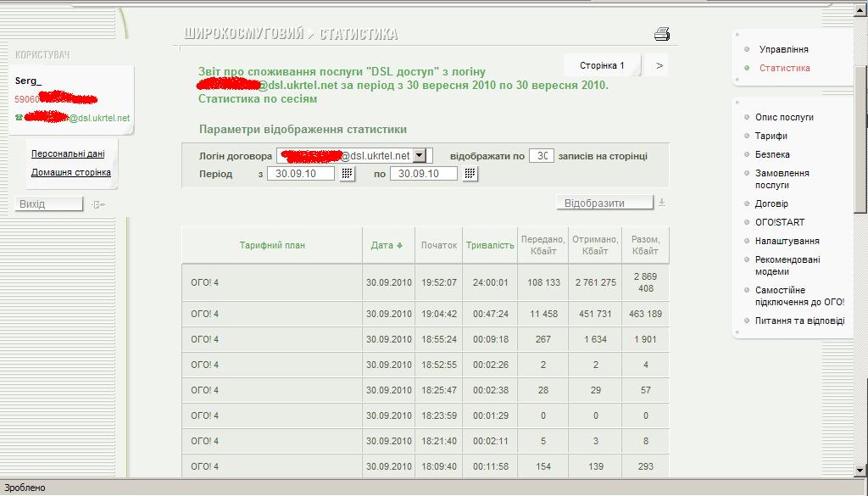Open Питання та відповіді in the right menu
The height and width of the screenshot is (496, 868).
[799, 320]
